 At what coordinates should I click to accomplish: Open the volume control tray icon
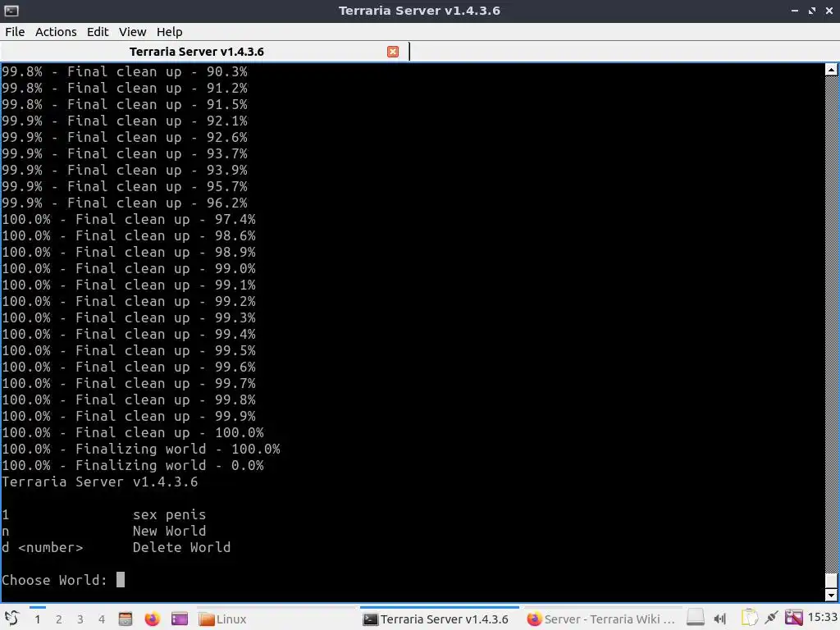point(719,619)
